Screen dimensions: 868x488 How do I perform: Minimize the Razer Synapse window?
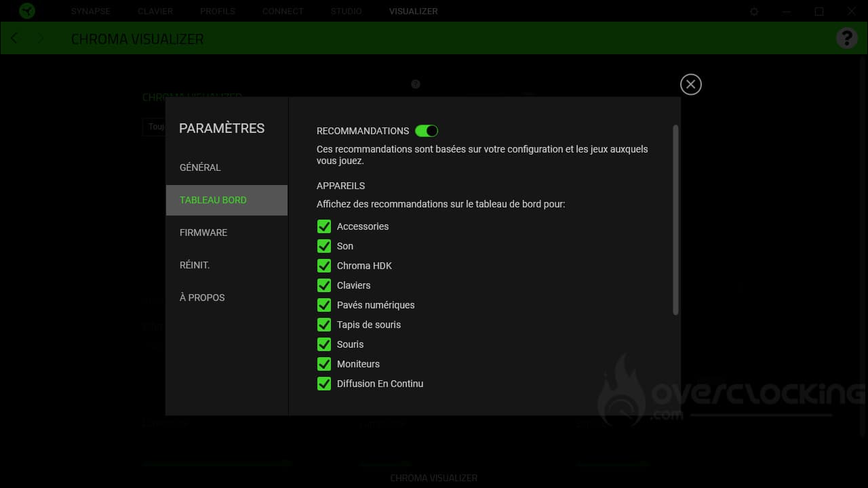(787, 12)
